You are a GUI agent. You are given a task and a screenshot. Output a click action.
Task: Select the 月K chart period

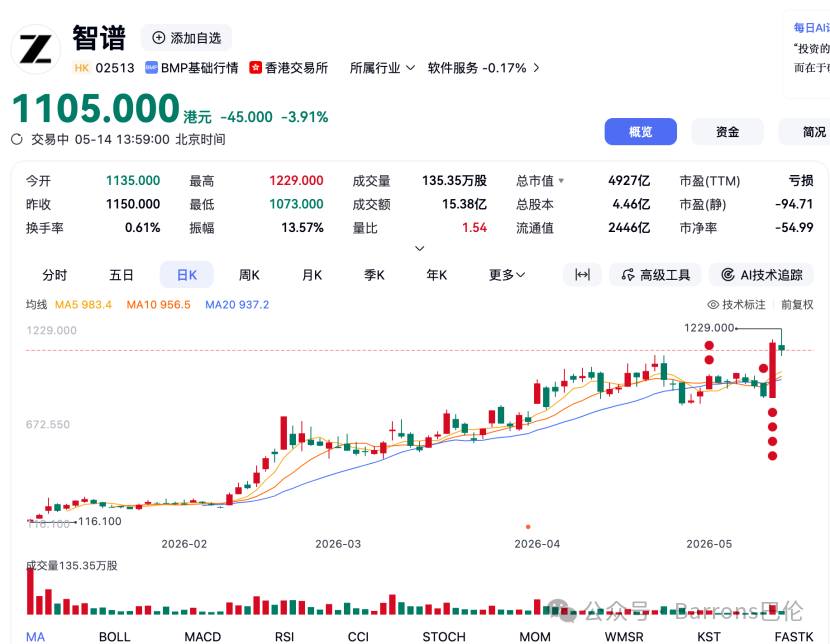[x=312, y=275]
